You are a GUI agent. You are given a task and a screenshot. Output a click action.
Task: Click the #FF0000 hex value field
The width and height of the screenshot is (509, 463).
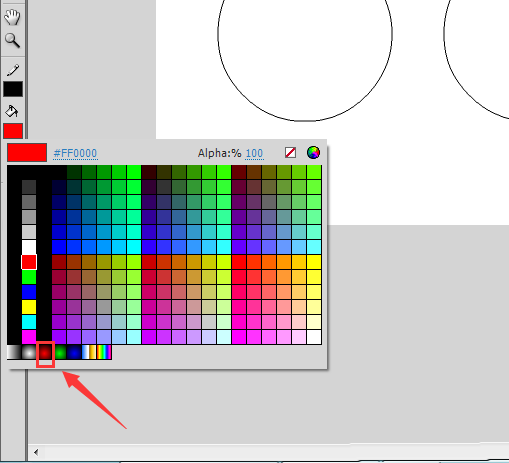click(75, 153)
